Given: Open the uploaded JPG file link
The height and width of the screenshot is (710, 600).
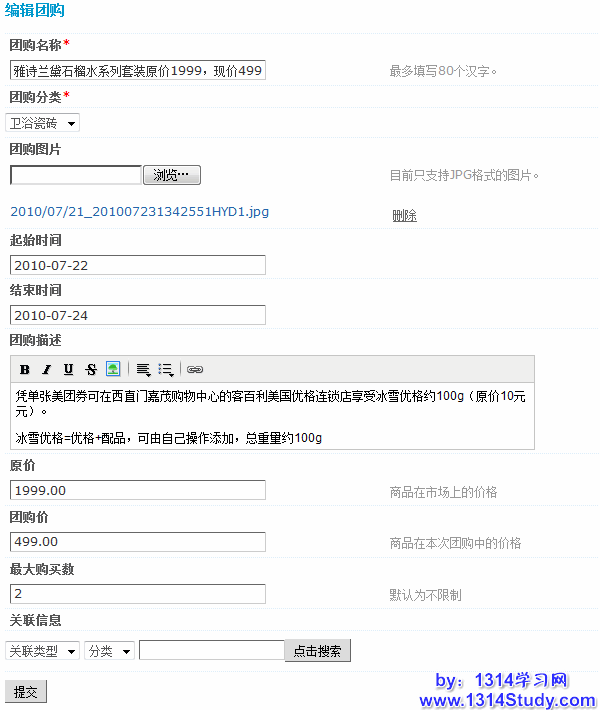Looking at the screenshot, I should [x=139, y=212].
